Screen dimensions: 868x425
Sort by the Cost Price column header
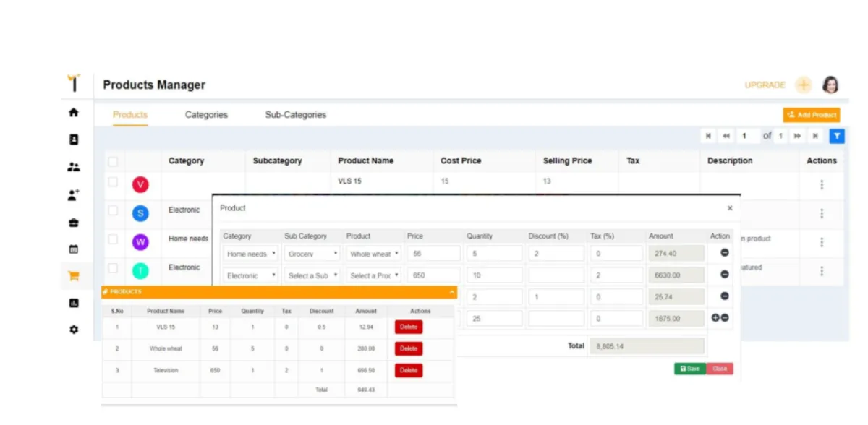click(461, 161)
